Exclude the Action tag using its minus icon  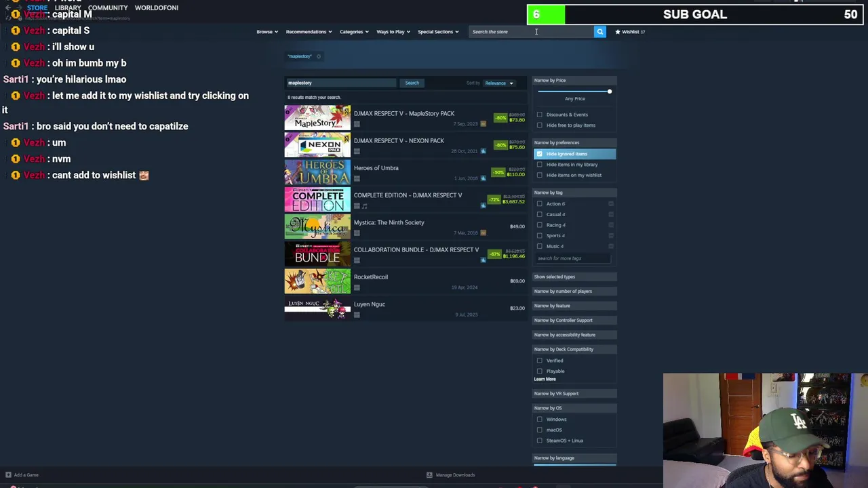[x=611, y=203]
